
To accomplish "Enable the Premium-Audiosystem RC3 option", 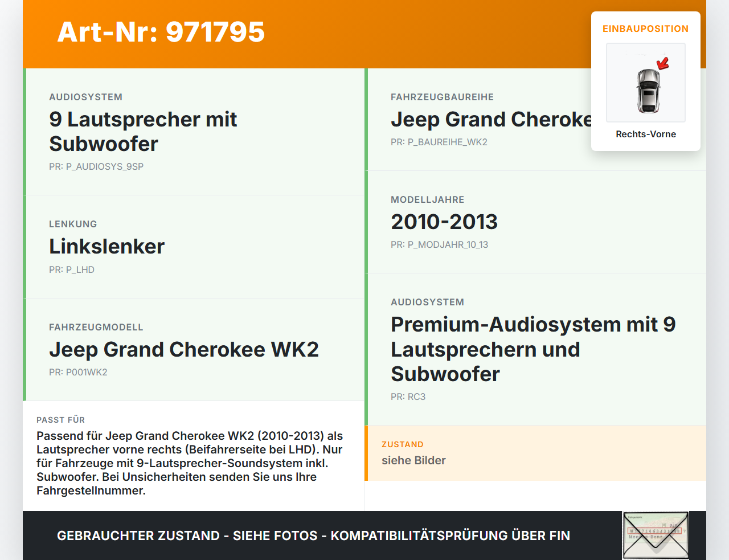I will click(533, 349).
